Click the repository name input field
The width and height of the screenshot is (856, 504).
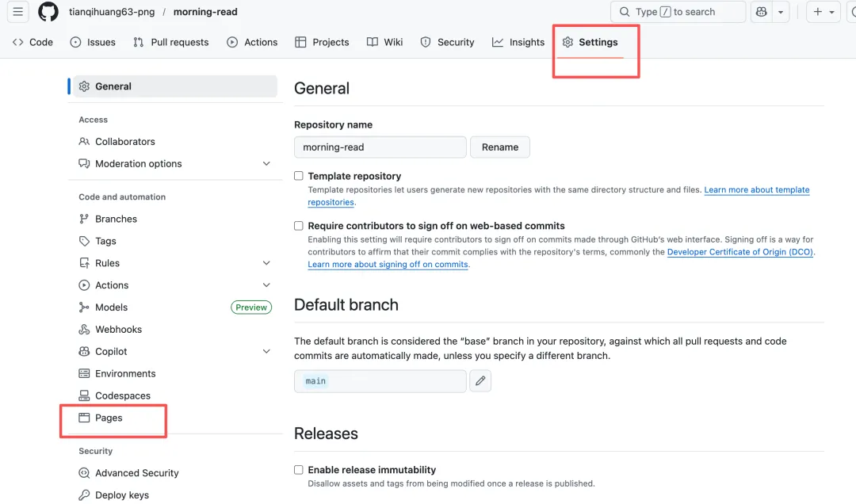point(380,147)
